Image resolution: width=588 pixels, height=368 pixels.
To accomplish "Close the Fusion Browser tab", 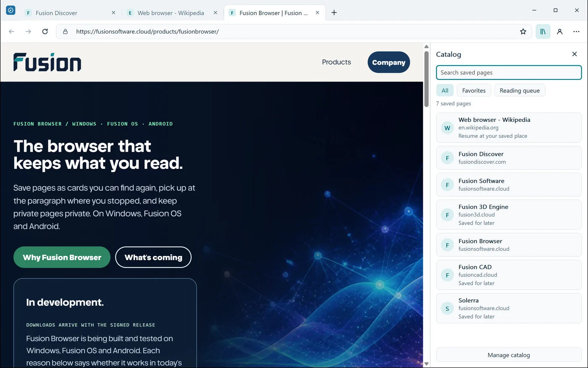I will 318,13.
